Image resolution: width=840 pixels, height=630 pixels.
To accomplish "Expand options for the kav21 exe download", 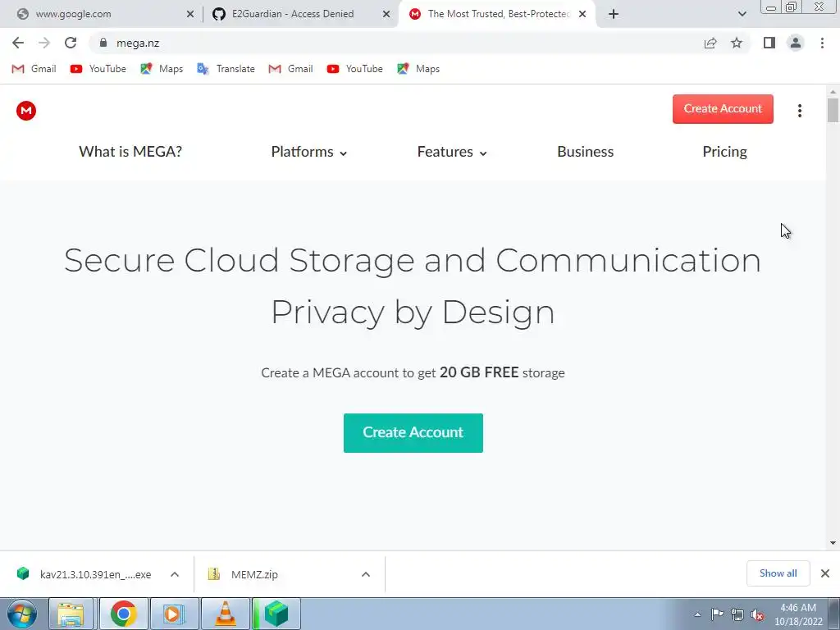I will pyautogui.click(x=175, y=574).
